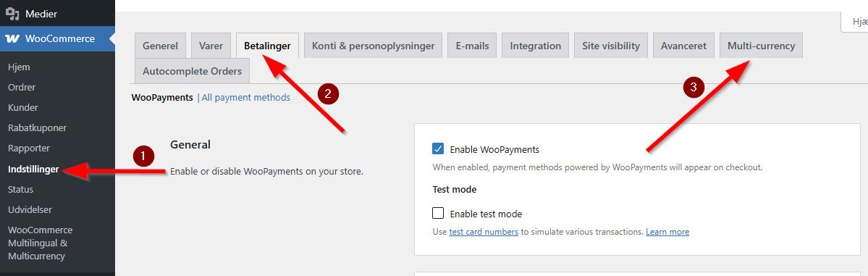This screenshot has width=868, height=276.
Task: Open the test card numbers link
Action: click(x=484, y=232)
